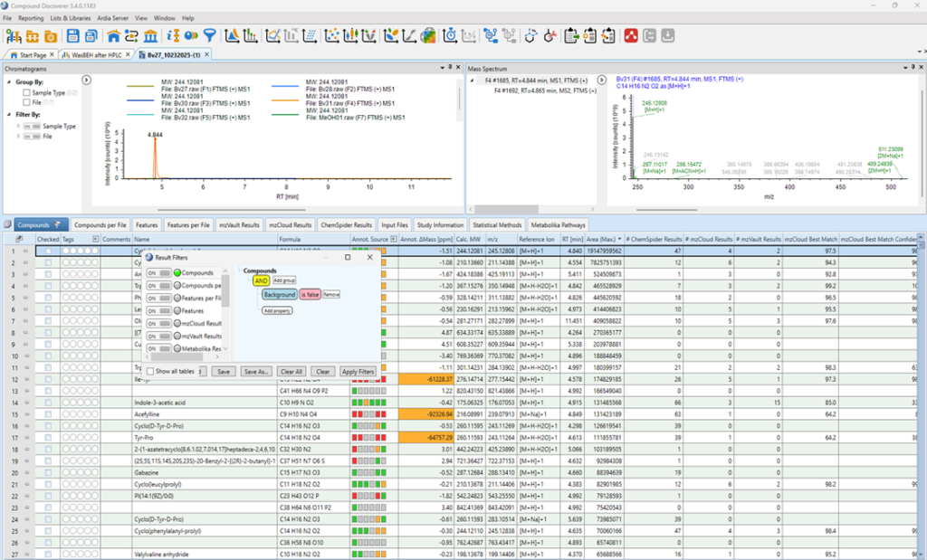Open the Lists & Libraries menu
The height and width of the screenshot is (560, 927).
[70, 18]
